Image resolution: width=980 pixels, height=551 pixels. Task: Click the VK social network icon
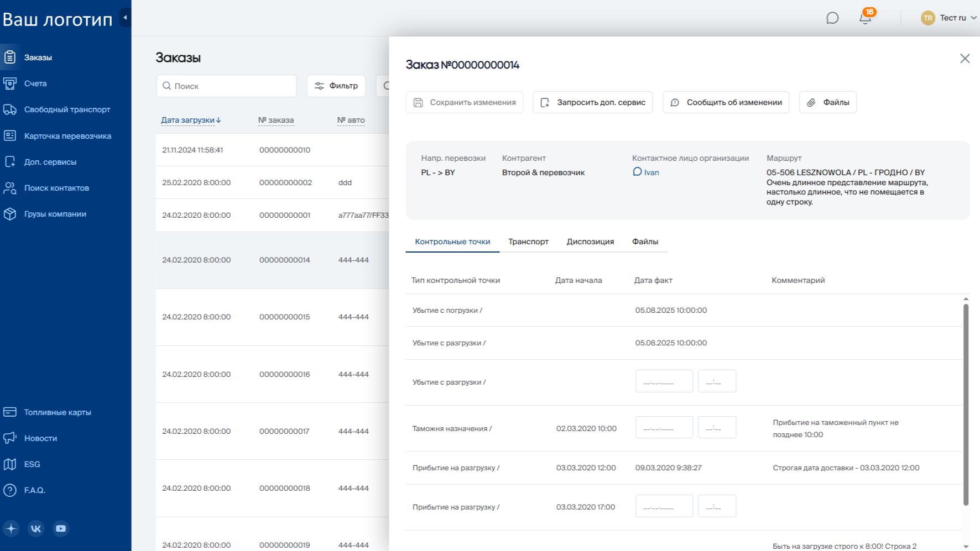point(36,528)
